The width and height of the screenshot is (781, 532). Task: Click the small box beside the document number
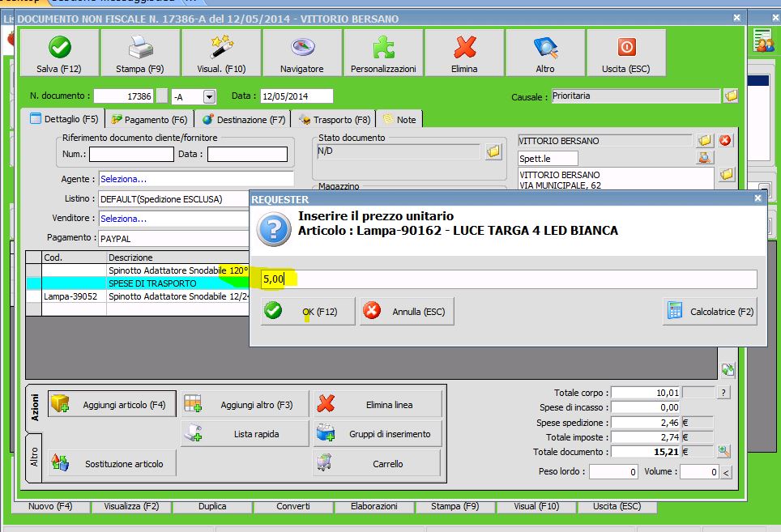[x=162, y=96]
